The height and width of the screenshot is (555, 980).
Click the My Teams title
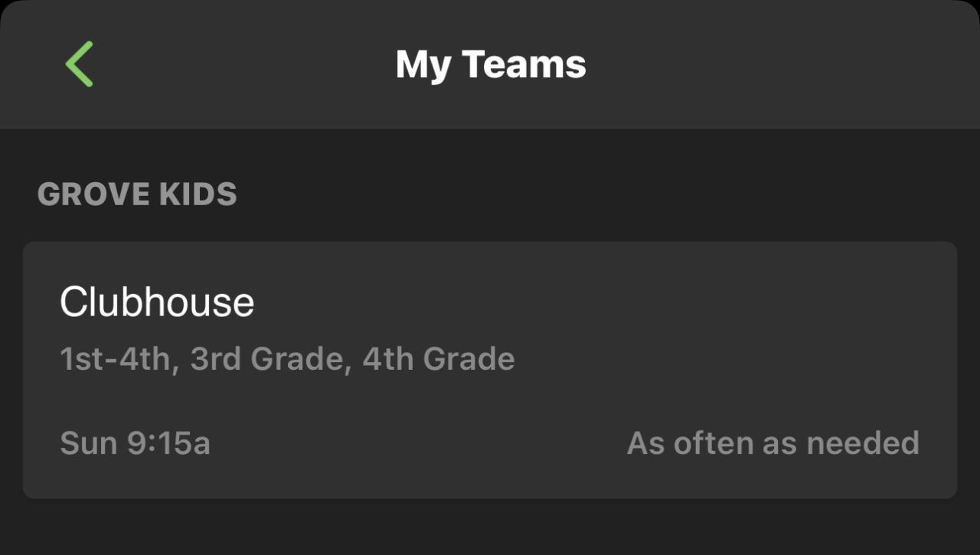tap(491, 64)
